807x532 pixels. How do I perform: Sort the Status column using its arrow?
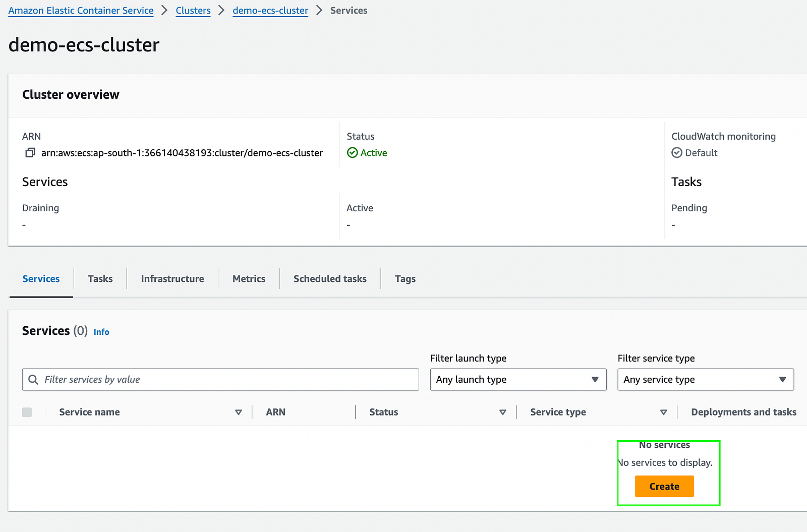[x=503, y=412]
